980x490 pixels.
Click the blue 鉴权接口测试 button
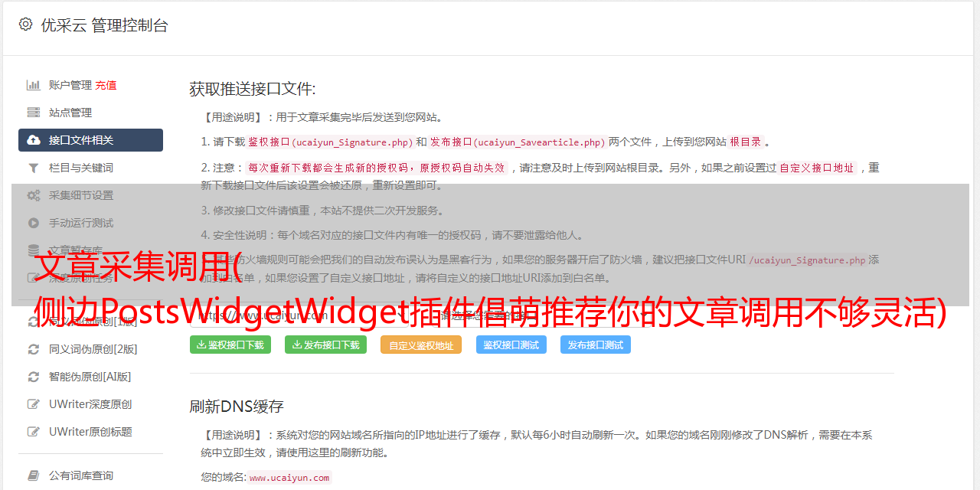(511, 345)
